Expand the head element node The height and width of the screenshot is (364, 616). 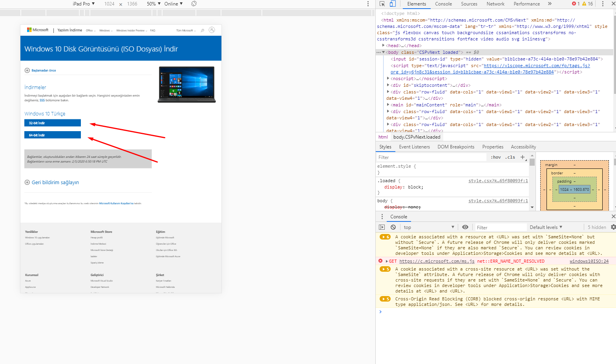coord(384,46)
